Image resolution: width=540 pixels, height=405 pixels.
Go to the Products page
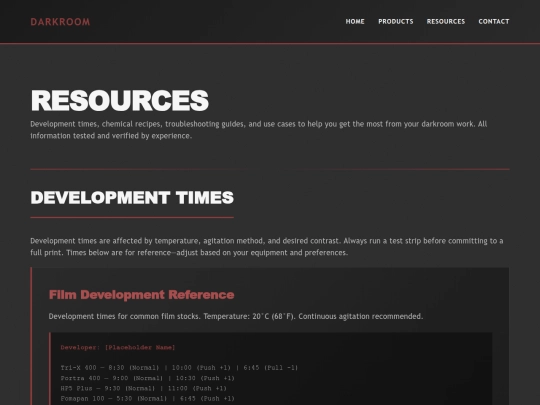(x=396, y=21)
